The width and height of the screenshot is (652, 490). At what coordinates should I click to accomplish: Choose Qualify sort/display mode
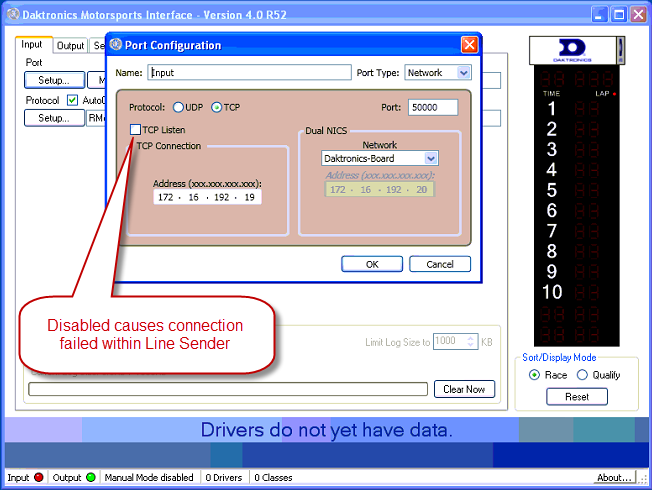tap(583, 375)
